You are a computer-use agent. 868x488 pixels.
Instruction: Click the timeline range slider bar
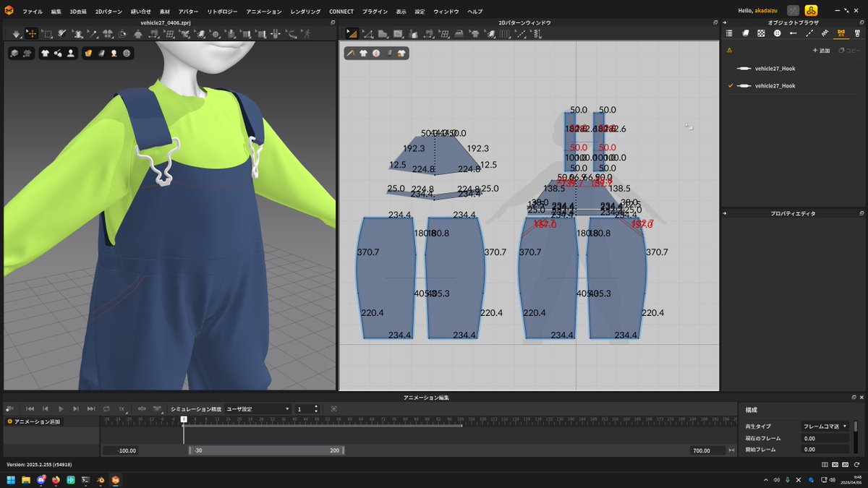[x=265, y=450]
